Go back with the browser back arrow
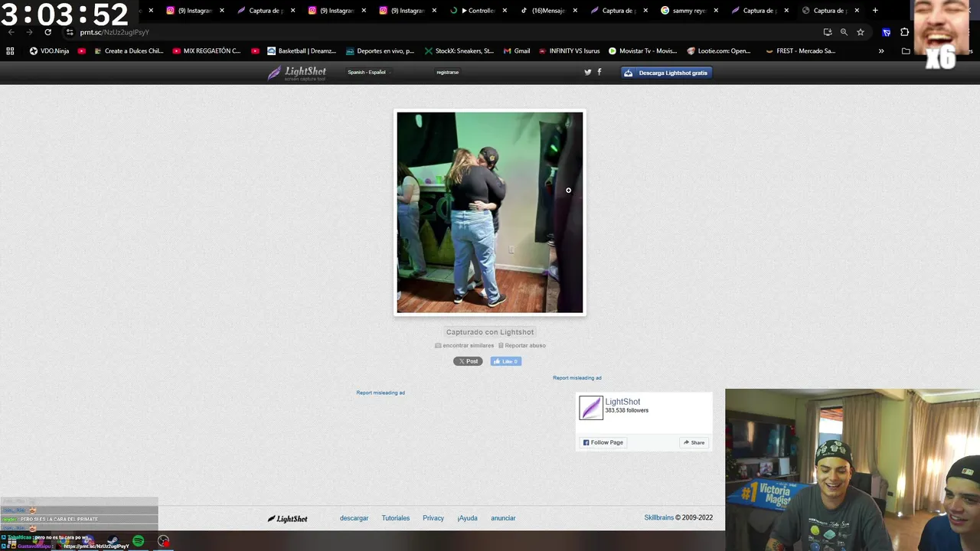Screen dimensions: 980x551 (x=11, y=32)
